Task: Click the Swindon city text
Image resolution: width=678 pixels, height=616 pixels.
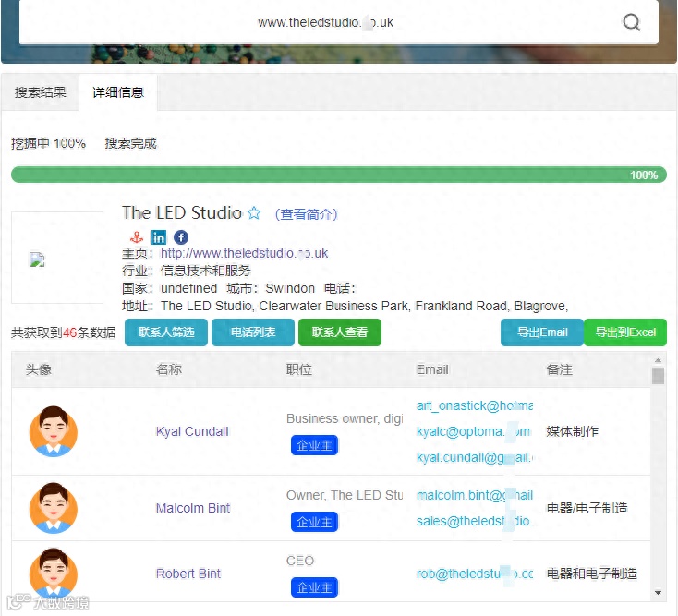Action: click(x=290, y=288)
